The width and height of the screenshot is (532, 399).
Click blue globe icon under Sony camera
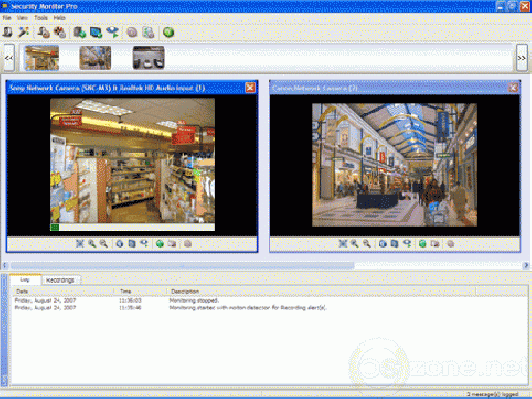120,244
